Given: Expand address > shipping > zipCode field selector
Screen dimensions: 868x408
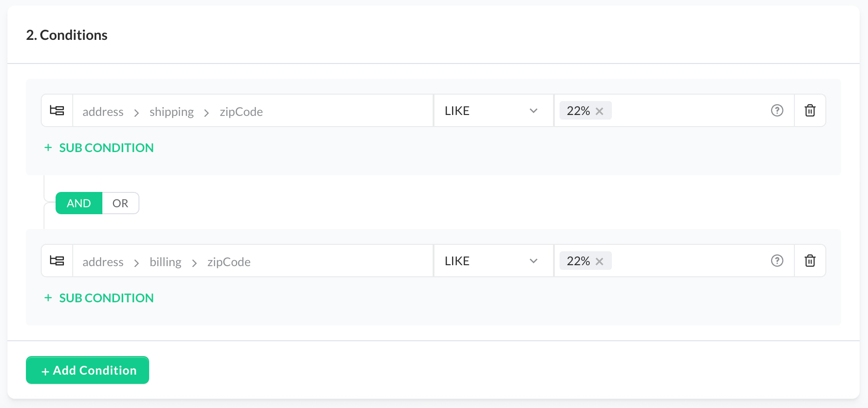Looking at the screenshot, I should tap(252, 111).
